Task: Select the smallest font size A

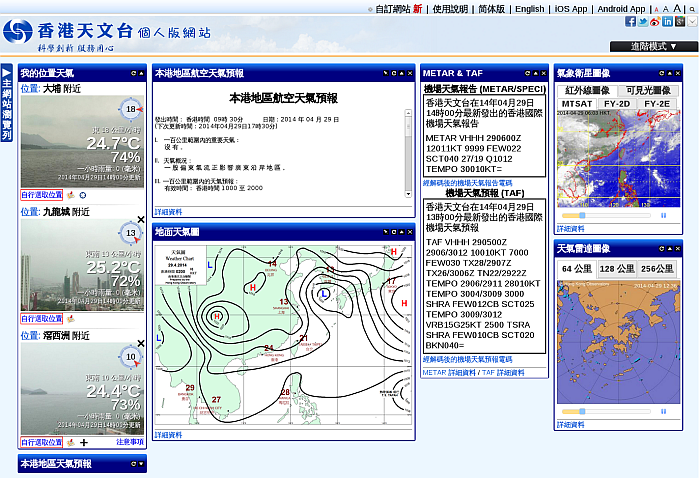Action: [656, 9]
